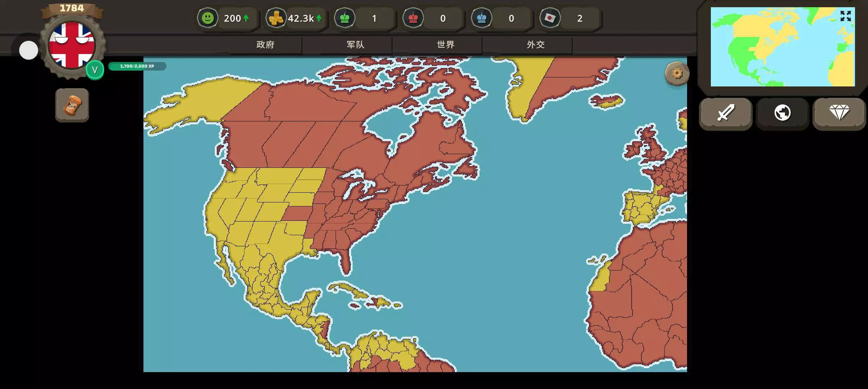Click the UK countryball flag avatar
Image resolution: width=868 pixels, height=389 pixels.
coord(72,45)
